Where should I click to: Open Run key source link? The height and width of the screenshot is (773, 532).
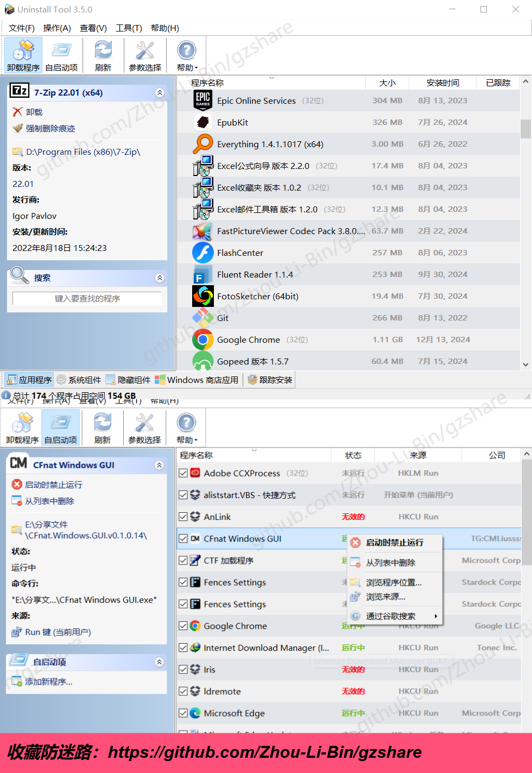[58, 632]
